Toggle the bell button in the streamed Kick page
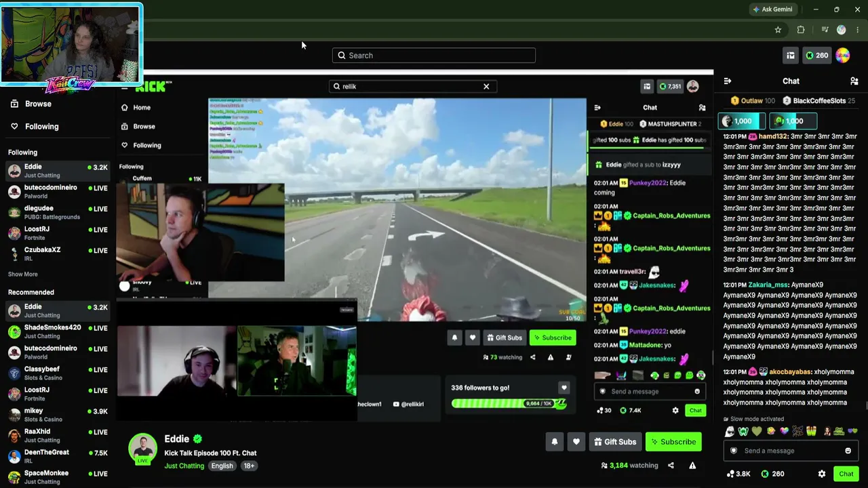Viewport: 868px width, 488px height. point(454,338)
